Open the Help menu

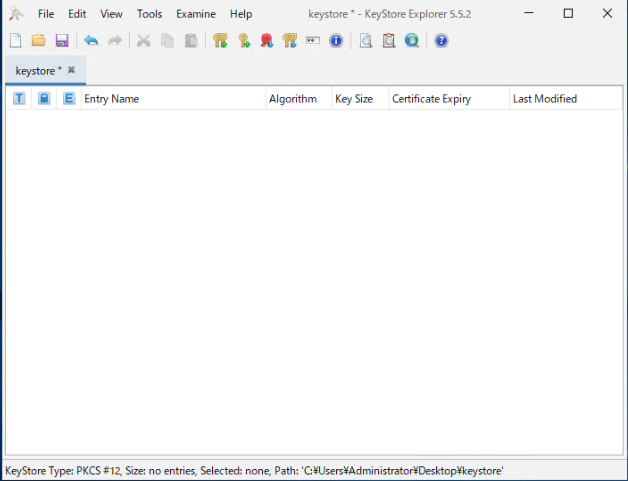(241, 14)
